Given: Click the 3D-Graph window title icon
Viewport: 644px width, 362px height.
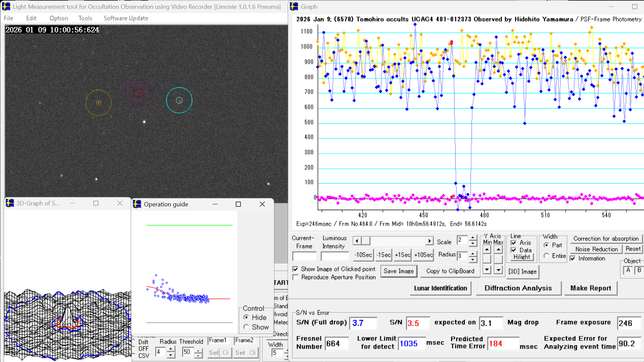Looking at the screenshot, I should (x=10, y=203).
